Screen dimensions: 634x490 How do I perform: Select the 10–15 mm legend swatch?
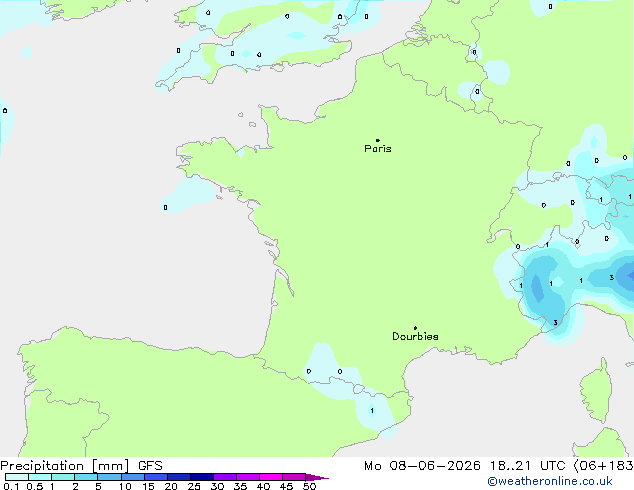(x=132, y=477)
